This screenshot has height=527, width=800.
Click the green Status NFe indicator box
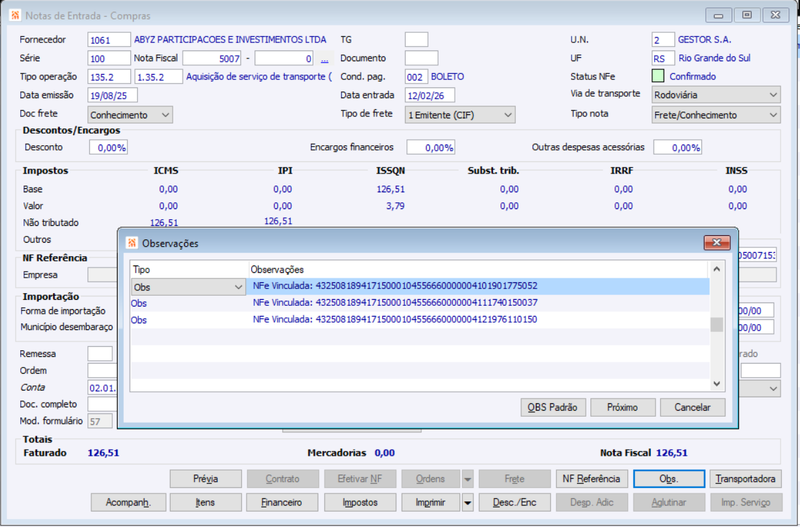point(658,76)
